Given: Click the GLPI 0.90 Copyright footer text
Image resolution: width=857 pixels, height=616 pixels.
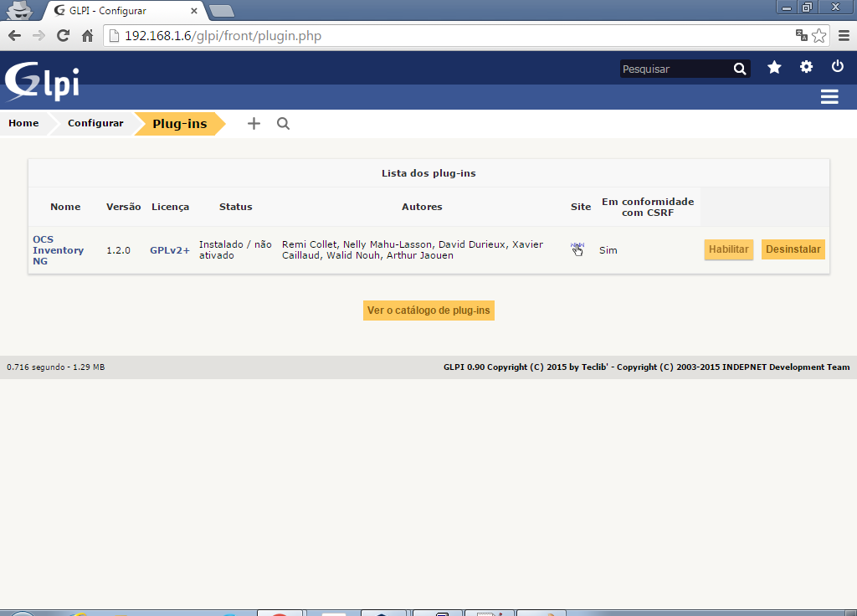Looking at the screenshot, I should pos(647,367).
